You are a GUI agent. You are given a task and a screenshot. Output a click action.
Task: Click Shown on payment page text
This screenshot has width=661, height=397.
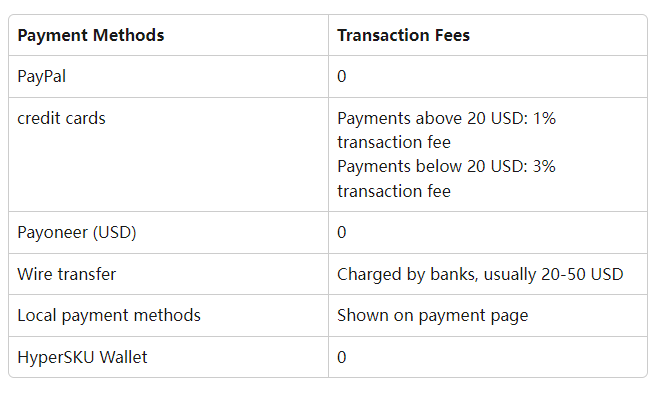(433, 316)
